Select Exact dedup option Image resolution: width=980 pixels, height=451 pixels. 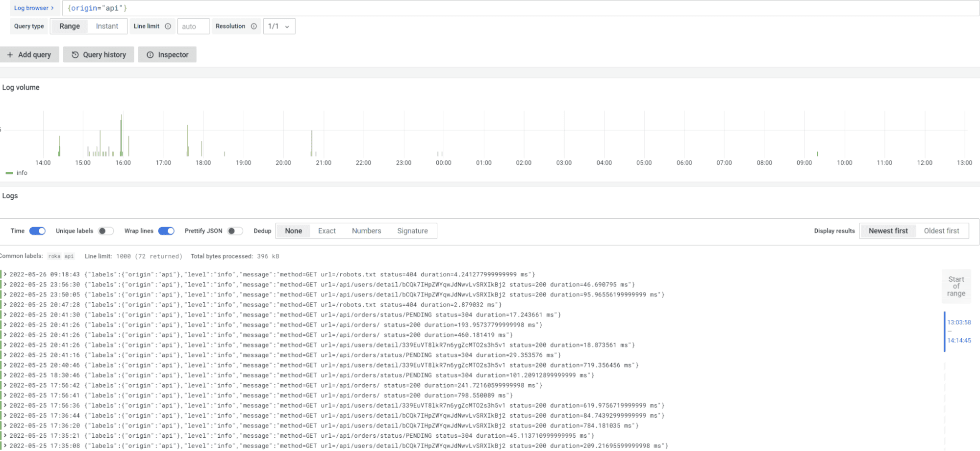click(327, 231)
